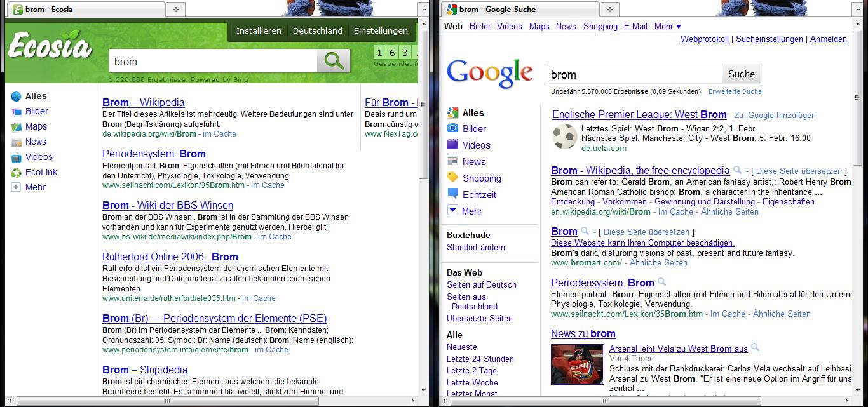The image size is (868, 407).
Task: Switch to the brom - Google-Suche tab
Action: tap(521, 9)
